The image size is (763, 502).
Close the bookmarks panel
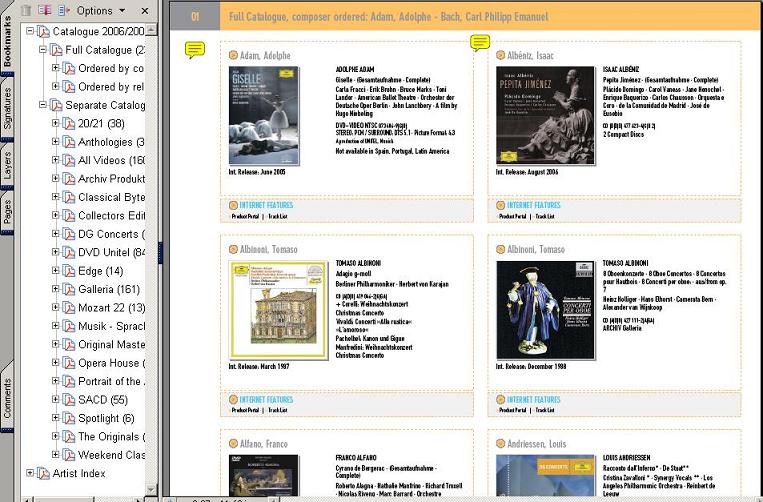(145, 10)
